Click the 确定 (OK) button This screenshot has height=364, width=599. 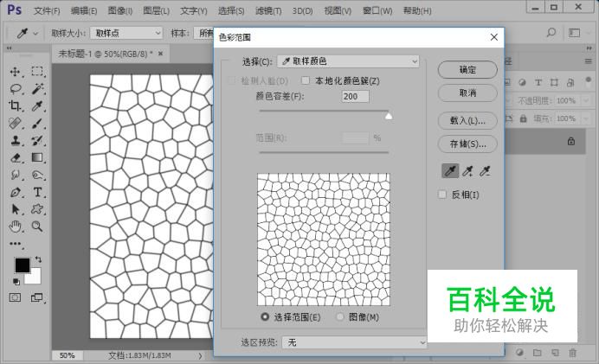(x=467, y=69)
